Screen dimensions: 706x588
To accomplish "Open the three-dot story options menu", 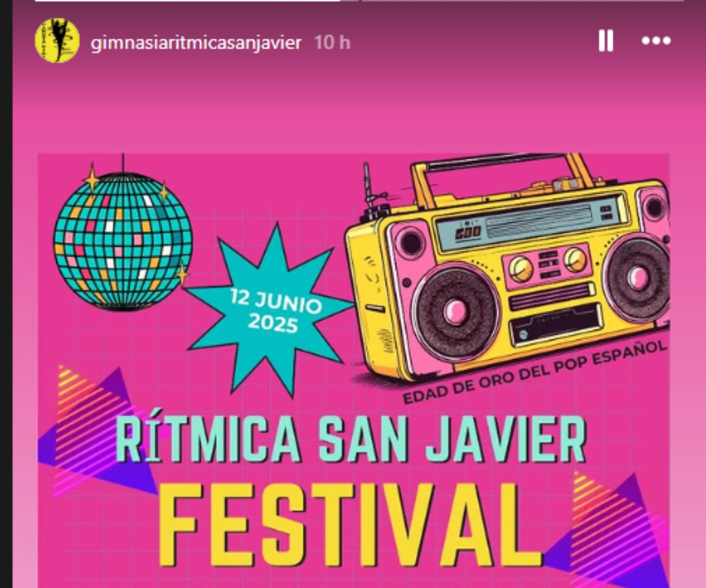I will click(656, 41).
